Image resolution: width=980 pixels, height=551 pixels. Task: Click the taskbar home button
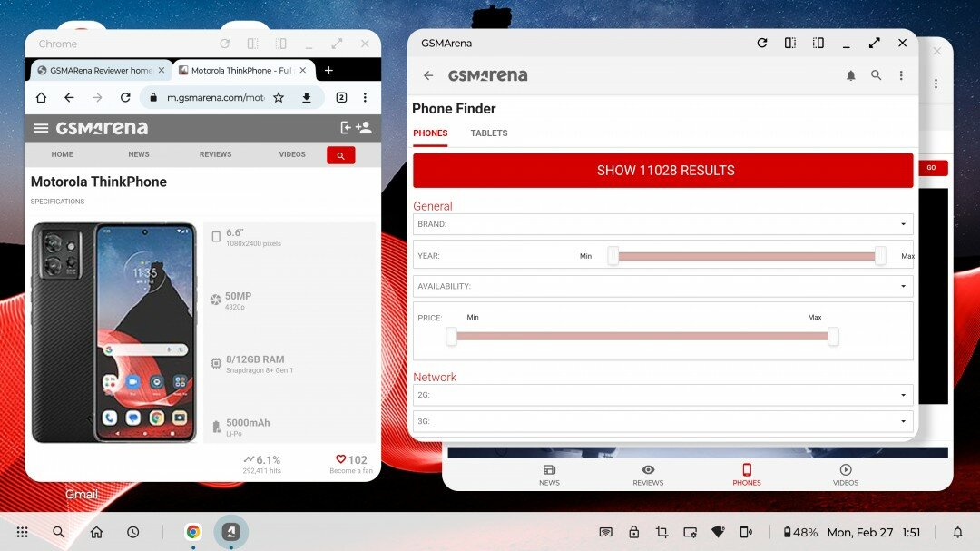coord(96,532)
